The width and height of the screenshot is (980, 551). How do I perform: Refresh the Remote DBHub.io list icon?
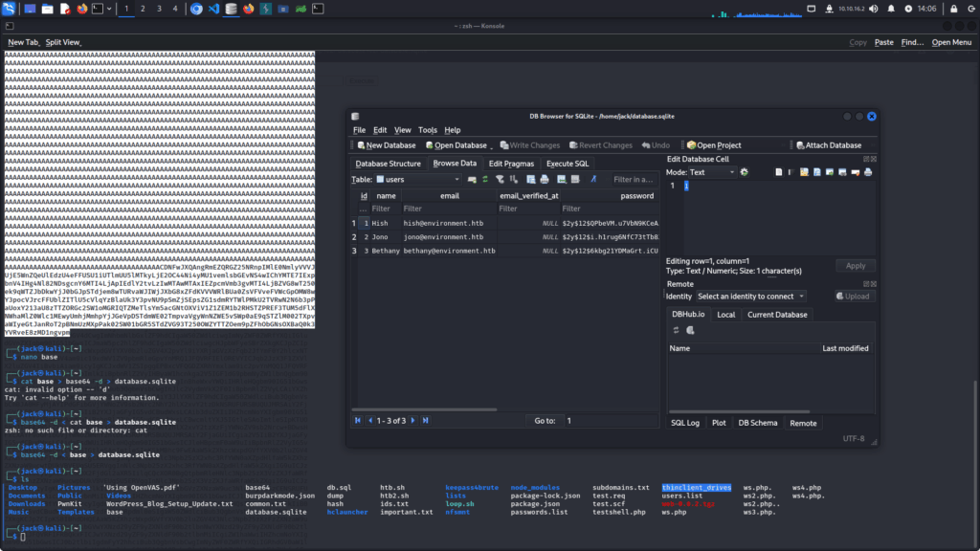[x=676, y=330]
